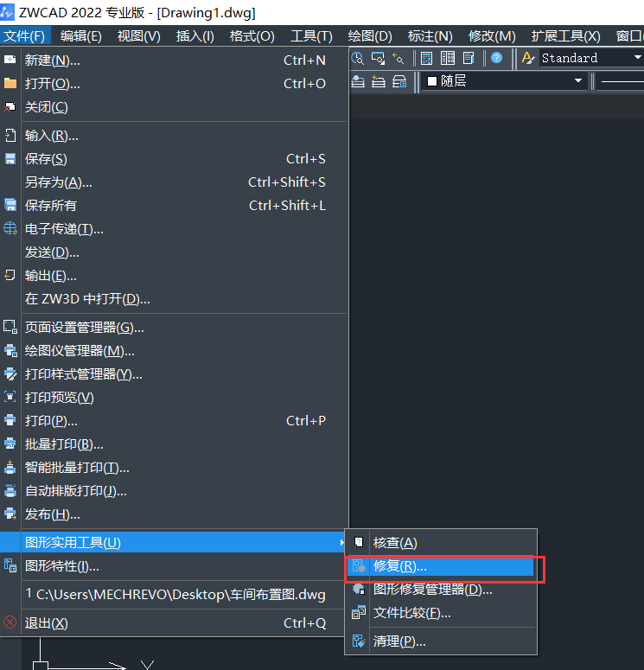
Task: Click the layer previous icon
Action: 379,81
